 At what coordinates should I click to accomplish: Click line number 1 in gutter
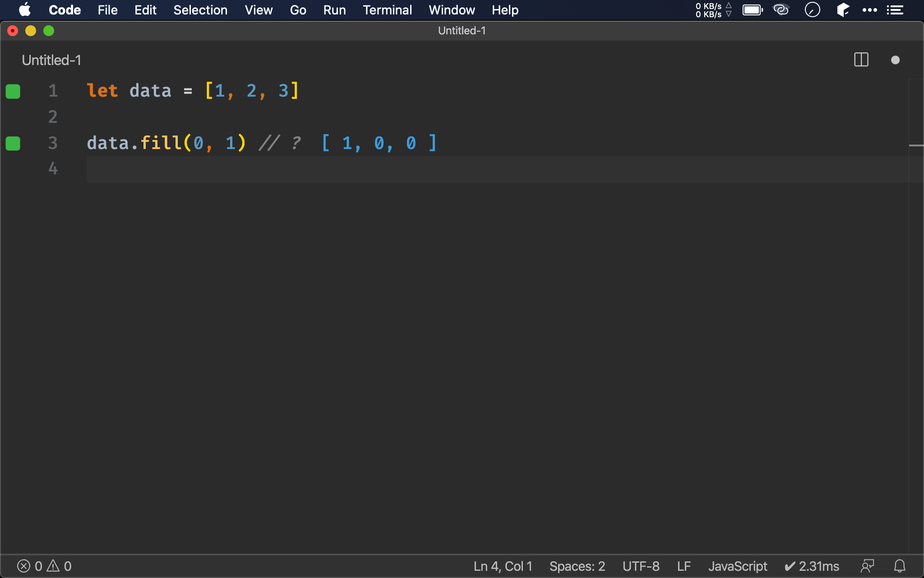[53, 91]
